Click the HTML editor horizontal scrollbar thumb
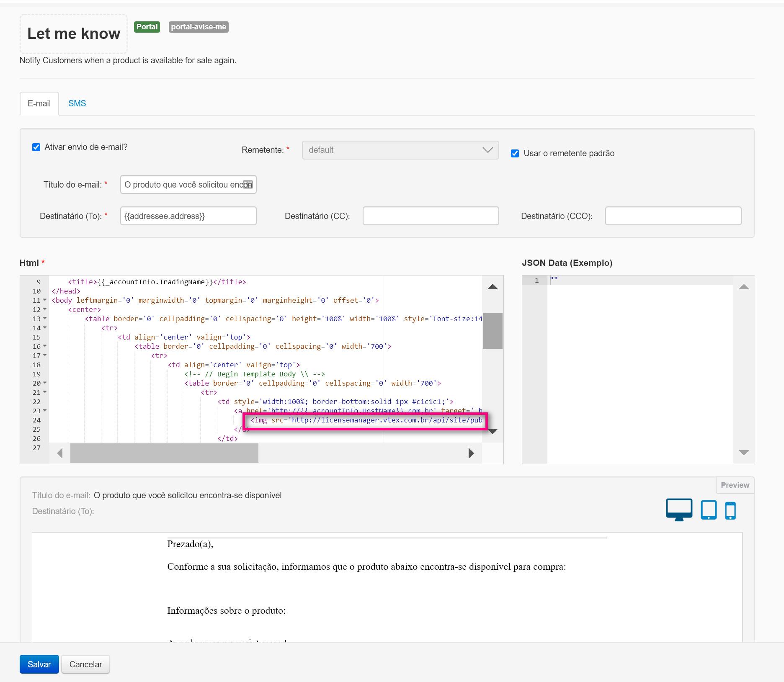The width and height of the screenshot is (784, 682). [x=164, y=453]
